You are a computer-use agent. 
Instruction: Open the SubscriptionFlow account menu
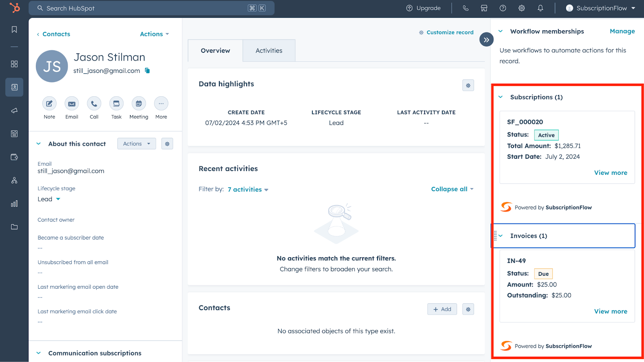click(601, 8)
